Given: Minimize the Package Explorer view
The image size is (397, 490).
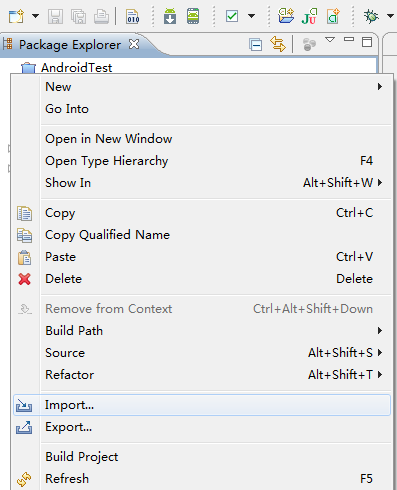Looking at the screenshot, I should (x=349, y=39).
